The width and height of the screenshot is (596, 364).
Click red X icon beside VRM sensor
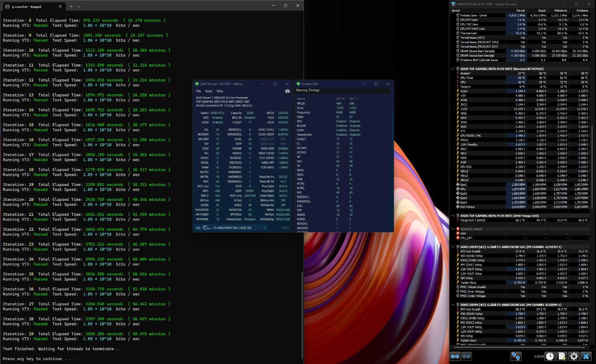pyautogui.click(x=458, y=234)
